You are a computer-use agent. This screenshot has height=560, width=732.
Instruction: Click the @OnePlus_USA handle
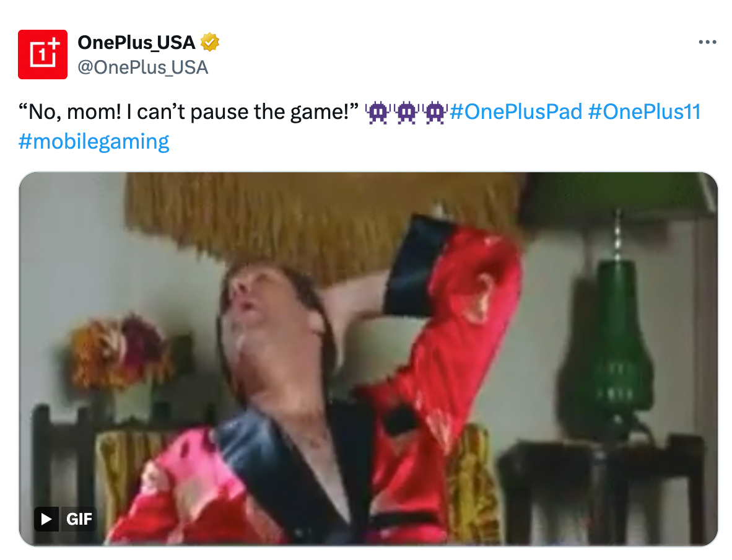click(x=143, y=68)
